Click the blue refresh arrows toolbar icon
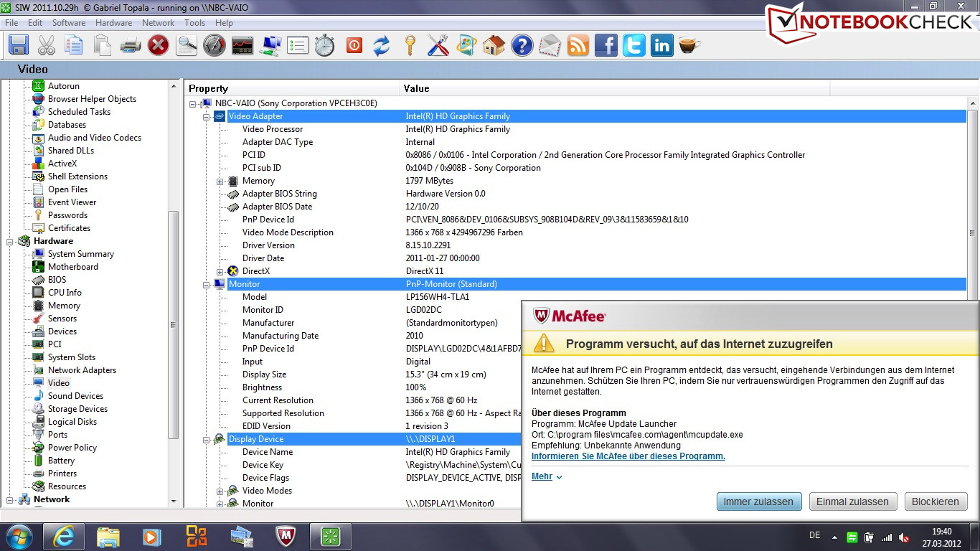The width and height of the screenshot is (980, 551). tap(382, 45)
